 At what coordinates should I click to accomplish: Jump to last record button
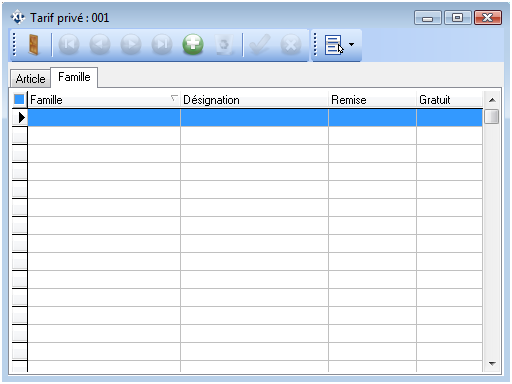point(162,44)
